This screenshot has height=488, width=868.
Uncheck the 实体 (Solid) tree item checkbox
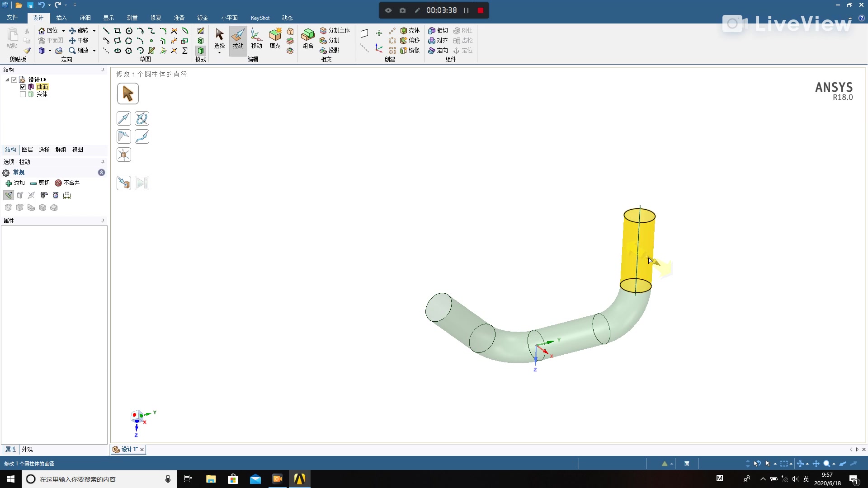pos(23,94)
